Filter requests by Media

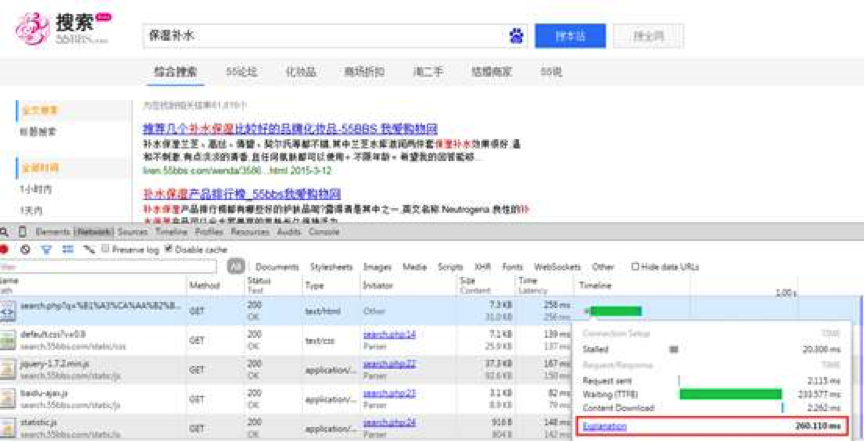pyautogui.click(x=414, y=267)
